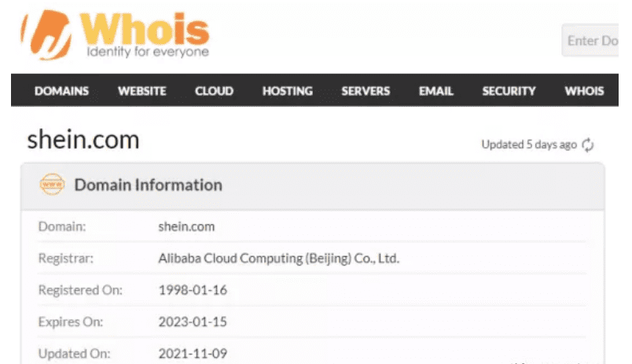
Task: Click the Updated 5 days ago text
Action: (x=528, y=145)
